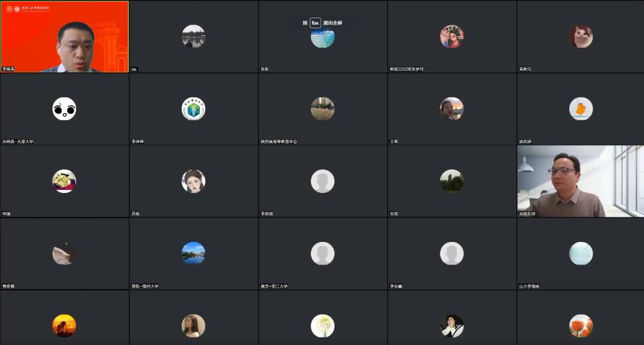Screen dimensions: 644x345
Task: Click the 天津大学 participant name label
Action: coord(18,141)
